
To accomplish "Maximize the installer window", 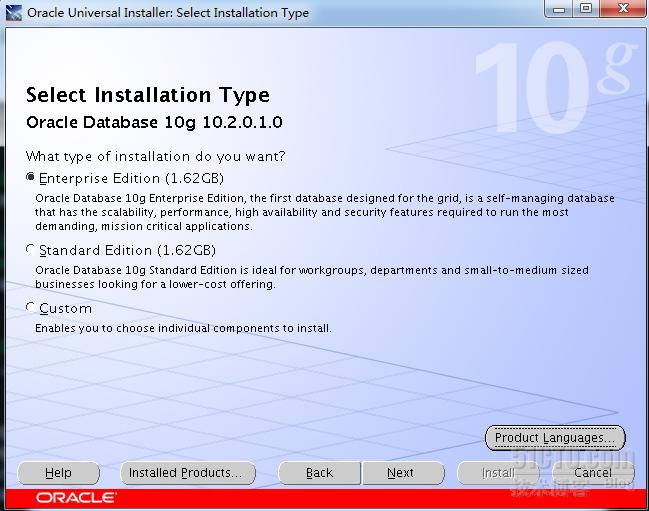I will tap(586, 9).
